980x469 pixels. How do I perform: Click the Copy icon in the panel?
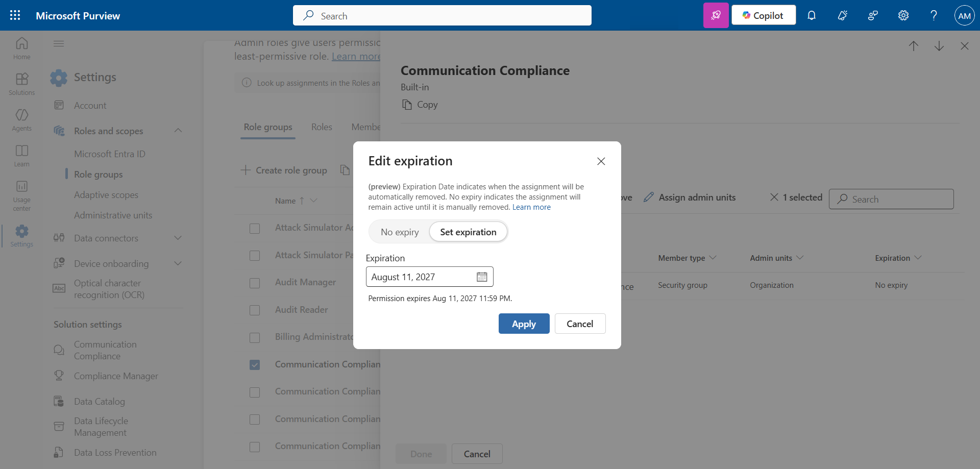pos(407,105)
